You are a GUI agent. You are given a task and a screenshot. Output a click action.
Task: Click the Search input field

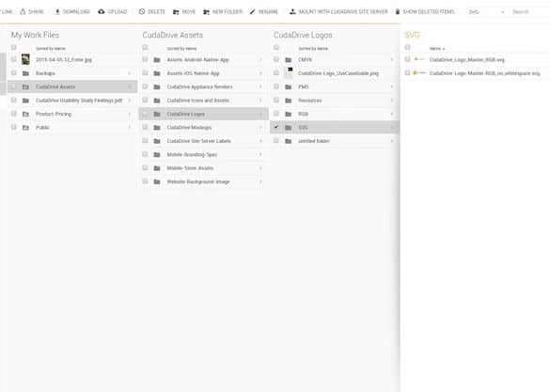pyautogui.click(x=529, y=12)
